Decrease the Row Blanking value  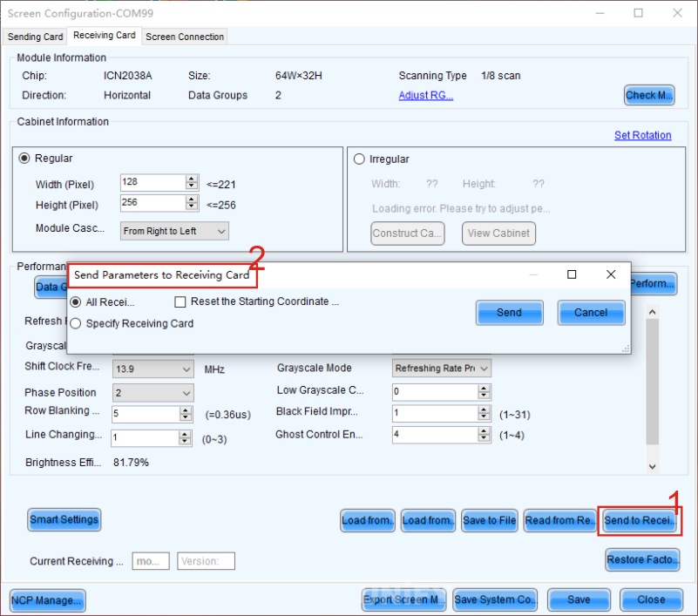(186, 417)
